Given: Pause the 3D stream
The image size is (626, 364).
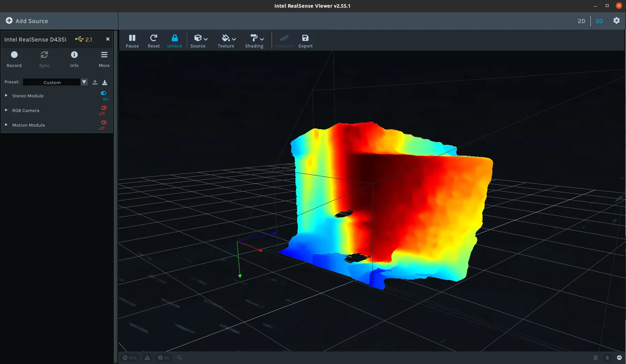Looking at the screenshot, I should pyautogui.click(x=132, y=41).
